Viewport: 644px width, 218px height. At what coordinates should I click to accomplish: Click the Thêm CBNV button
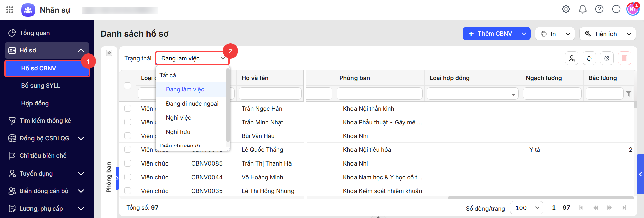[490, 34]
